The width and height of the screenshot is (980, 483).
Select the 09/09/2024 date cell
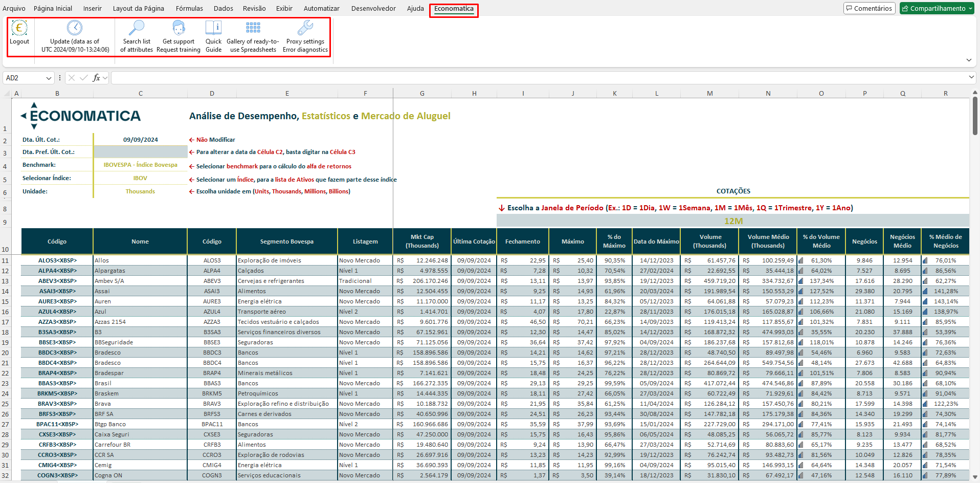pyautogui.click(x=140, y=140)
